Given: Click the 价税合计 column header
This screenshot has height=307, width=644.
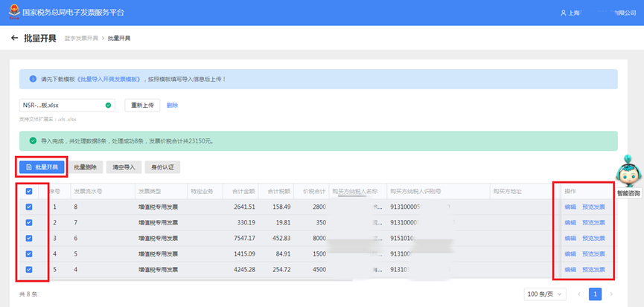Looking at the screenshot, I should click(x=315, y=192).
